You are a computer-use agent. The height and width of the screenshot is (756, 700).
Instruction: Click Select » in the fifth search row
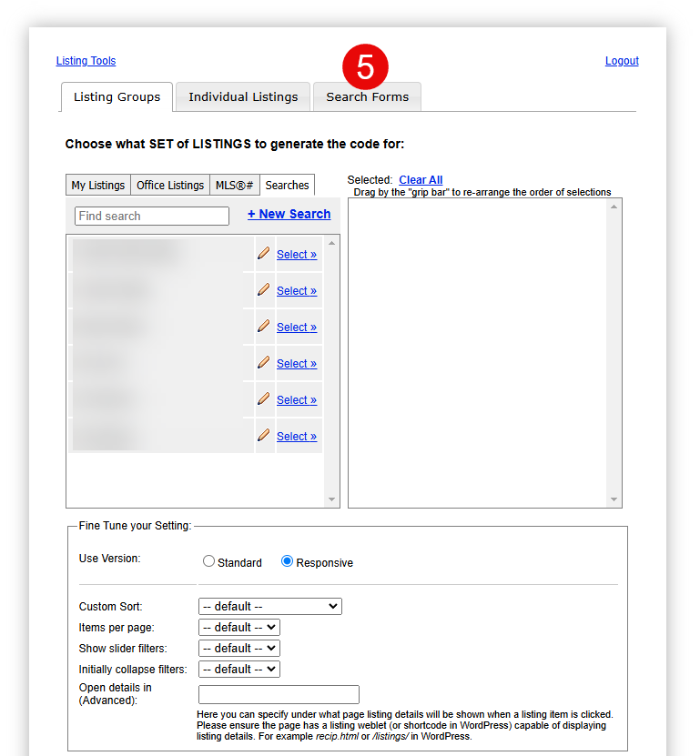coord(297,399)
